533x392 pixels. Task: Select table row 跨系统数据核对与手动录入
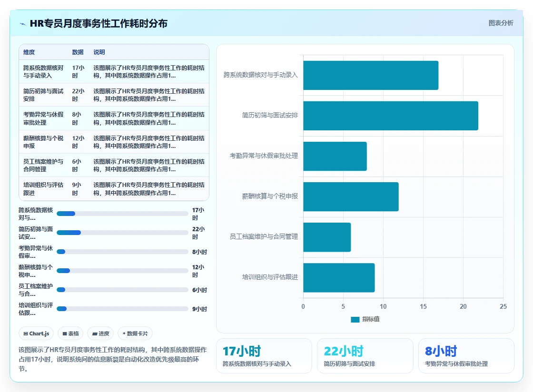pyautogui.click(x=114, y=72)
